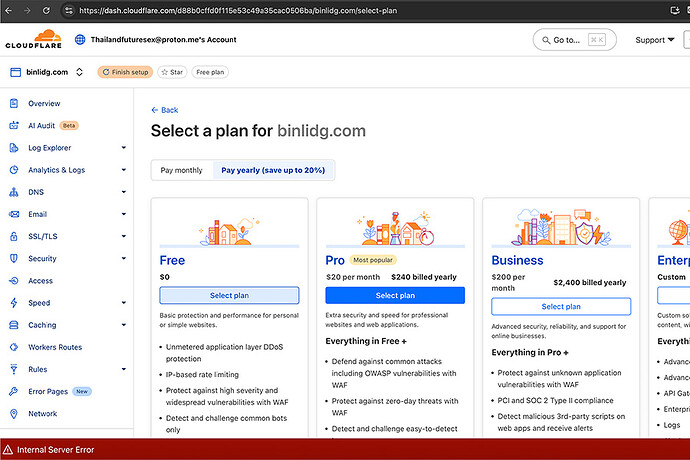Open Network in the sidebar
The image size is (690, 460).
pyautogui.click(x=43, y=414)
